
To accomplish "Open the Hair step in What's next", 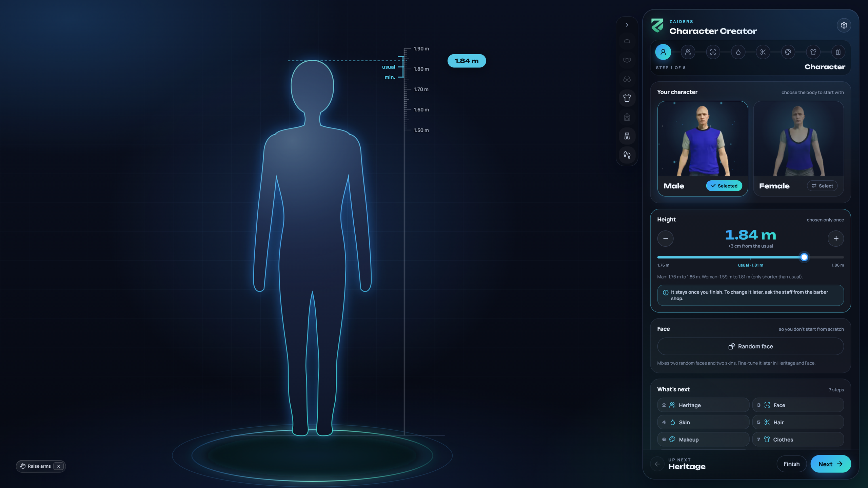I will click(x=798, y=422).
